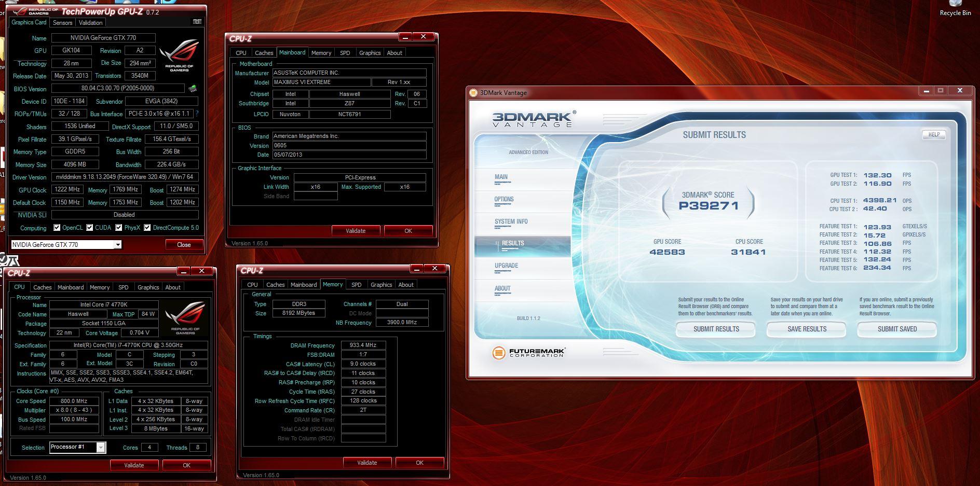Image resolution: width=980 pixels, height=486 pixels.
Task: Click the SAVE RESULTS button
Action: point(807,329)
